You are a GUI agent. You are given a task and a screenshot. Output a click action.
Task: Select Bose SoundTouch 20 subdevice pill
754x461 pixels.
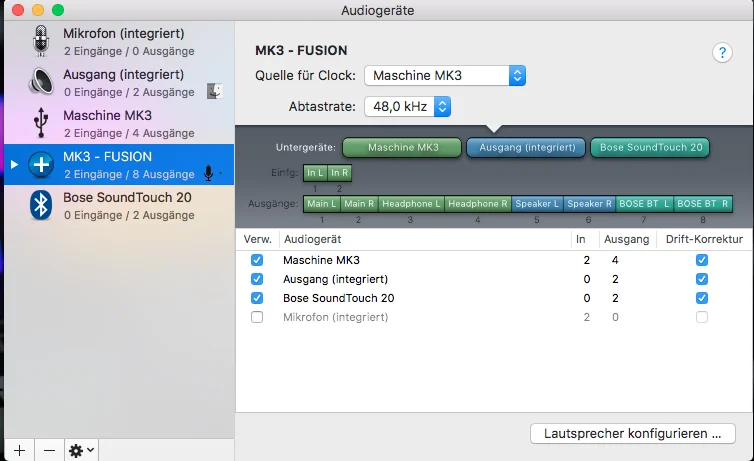click(650, 148)
